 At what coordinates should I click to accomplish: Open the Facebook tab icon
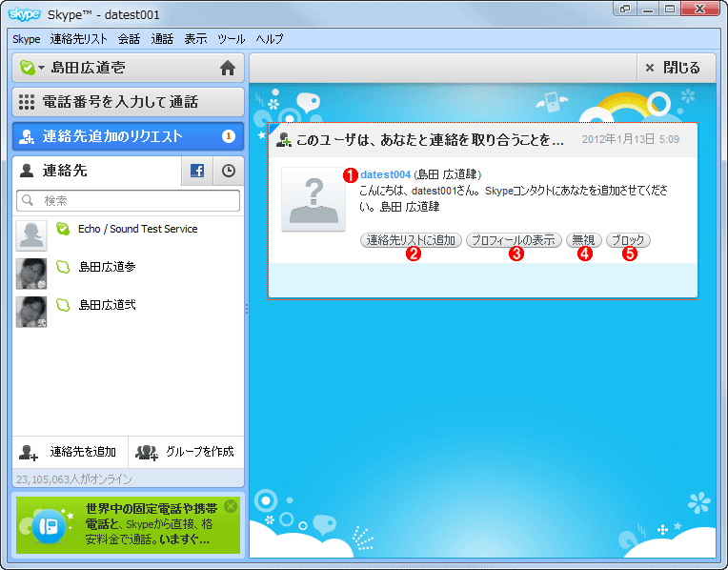[x=197, y=171]
